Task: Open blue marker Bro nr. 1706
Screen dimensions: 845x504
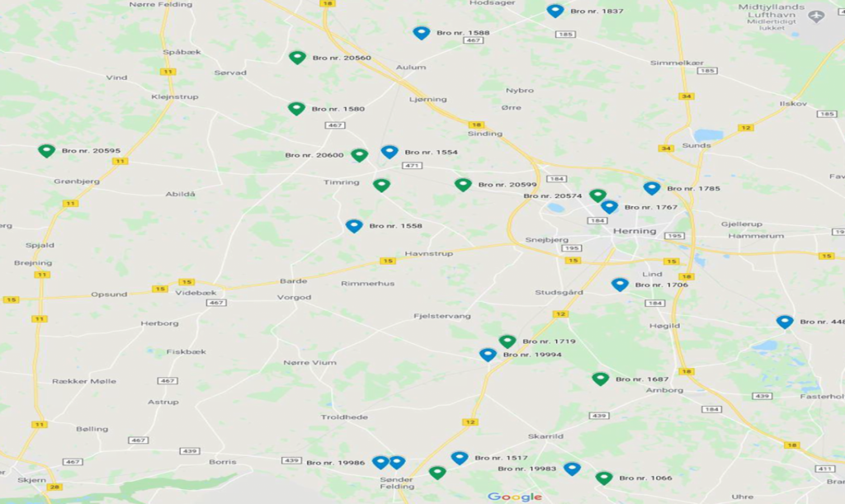Action: tap(621, 285)
